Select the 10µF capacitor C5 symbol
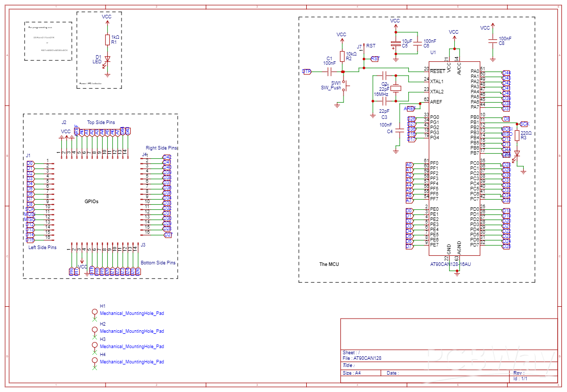This screenshot has width=567, height=392. pyautogui.click(x=396, y=42)
